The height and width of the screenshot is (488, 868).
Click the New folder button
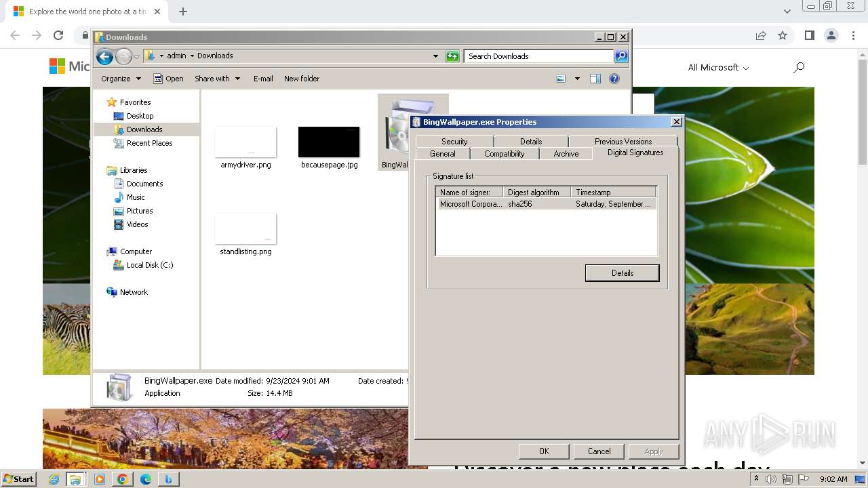tap(302, 79)
